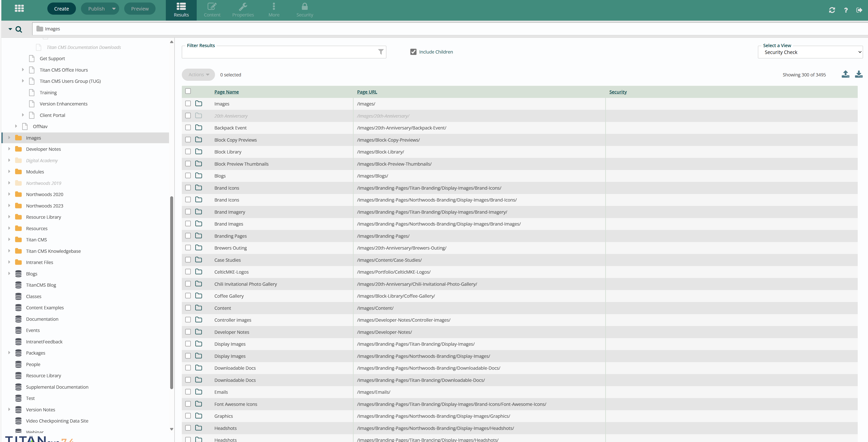Click the tree panel scroll up arrow
Image resolution: width=868 pixels, height=442 pixels.
coord(172,42)
